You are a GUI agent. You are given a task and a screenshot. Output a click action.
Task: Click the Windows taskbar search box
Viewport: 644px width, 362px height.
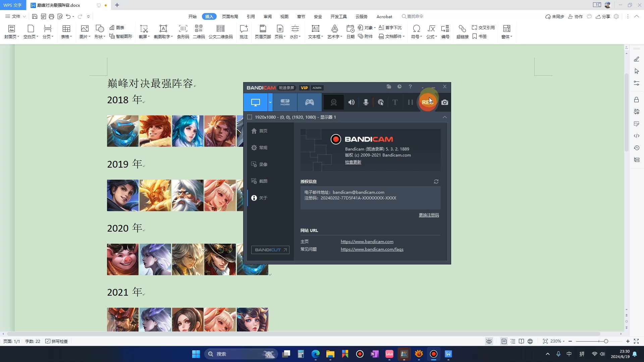(241, 354)
